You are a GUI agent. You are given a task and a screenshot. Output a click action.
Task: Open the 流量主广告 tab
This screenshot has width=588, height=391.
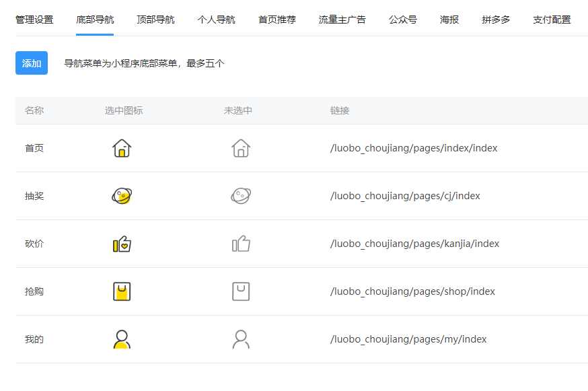[342, 20]
